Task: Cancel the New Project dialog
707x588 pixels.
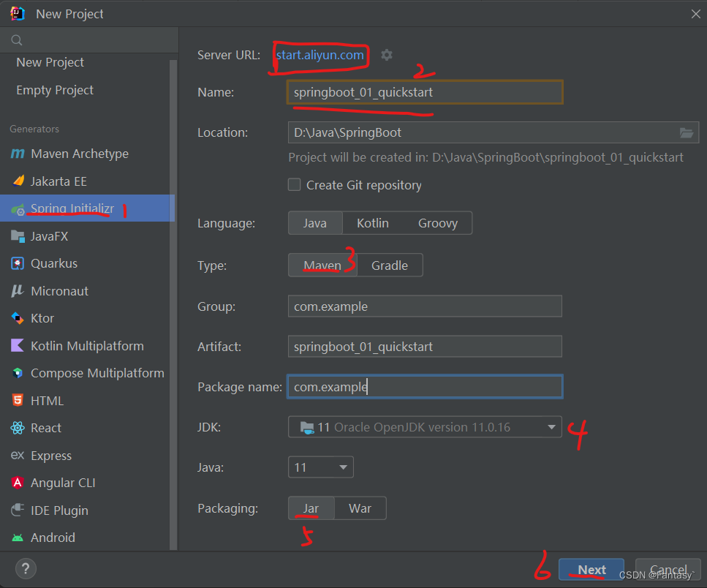Action: click(668, 570)
